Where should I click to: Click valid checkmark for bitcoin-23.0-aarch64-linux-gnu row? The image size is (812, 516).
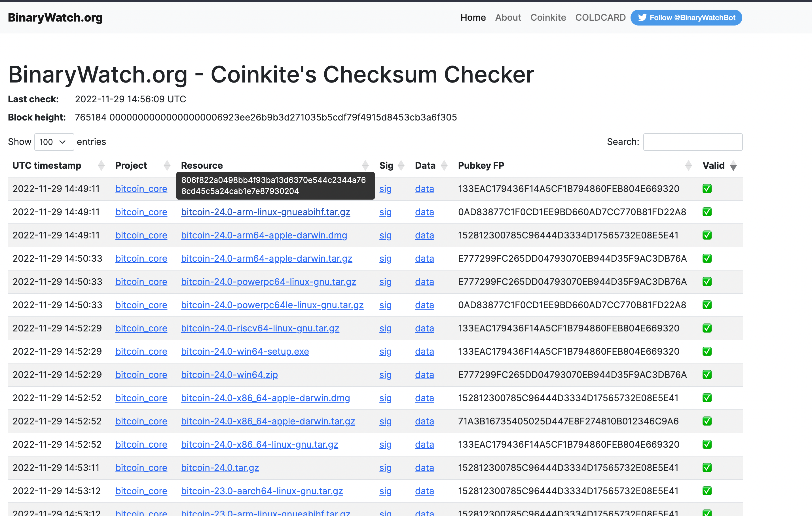707,491
